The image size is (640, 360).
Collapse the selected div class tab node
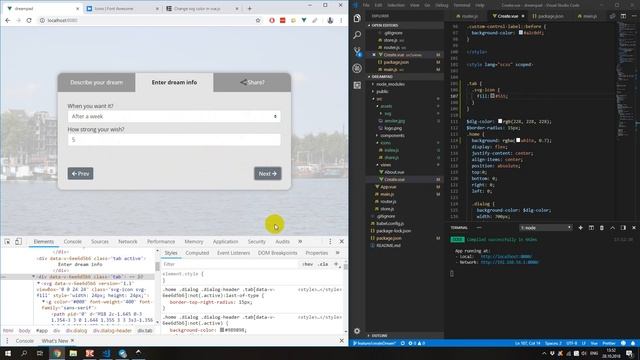[x=33, y=276]
